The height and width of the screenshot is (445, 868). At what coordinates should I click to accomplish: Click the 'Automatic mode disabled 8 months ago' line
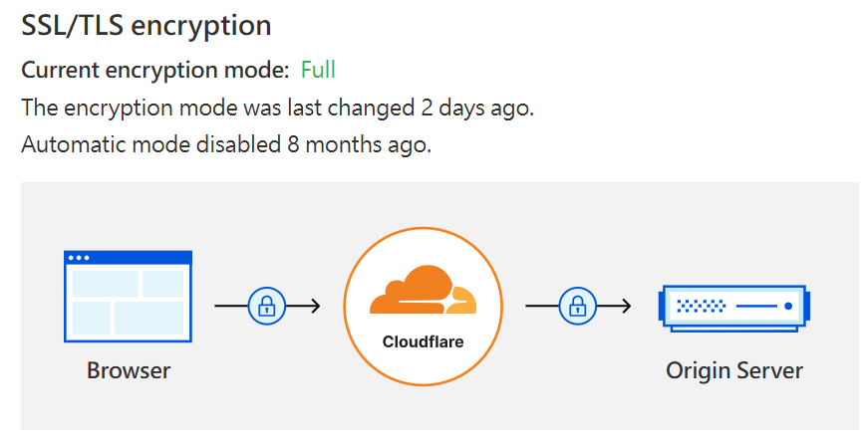226,144
